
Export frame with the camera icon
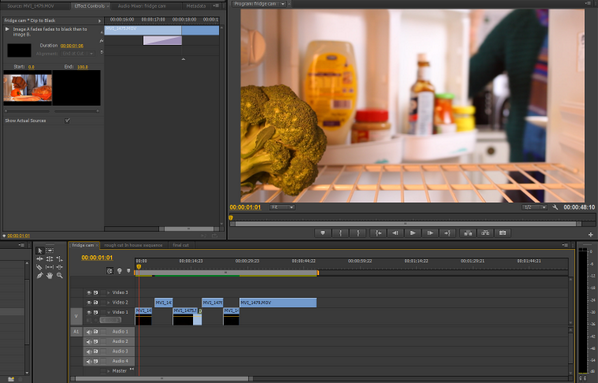[503, 233]
